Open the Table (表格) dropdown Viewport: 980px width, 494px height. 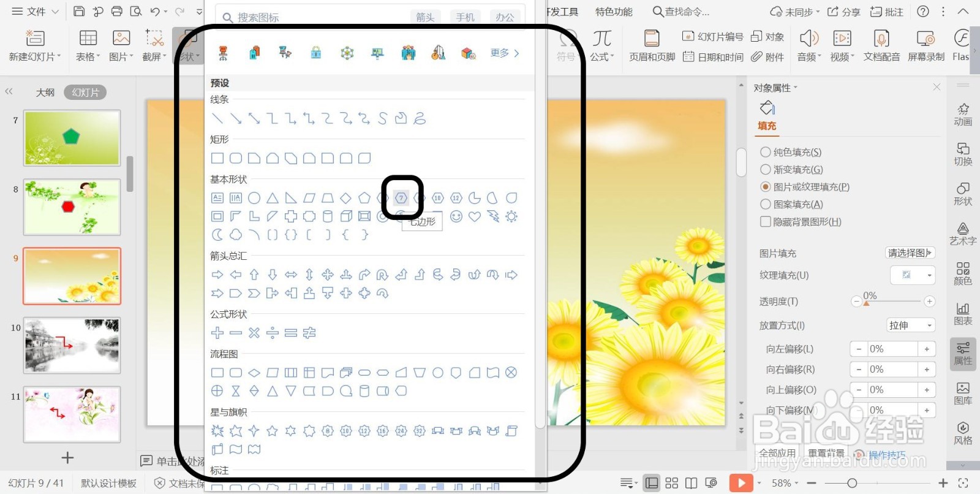[x=88, y=57]
